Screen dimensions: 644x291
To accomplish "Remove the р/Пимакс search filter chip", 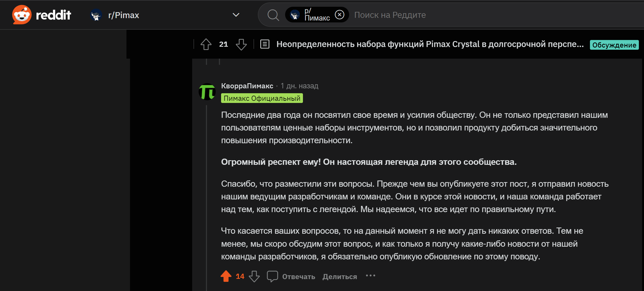I will tap(339, 15).
